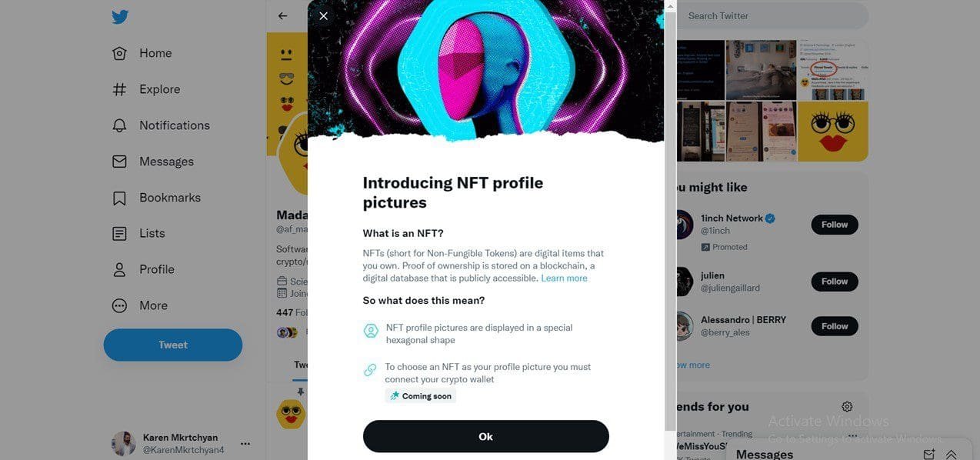The width and height of the screenshot is (980, 460).
Task: Follow the 1inch Network account
Action: pos(834,224)
